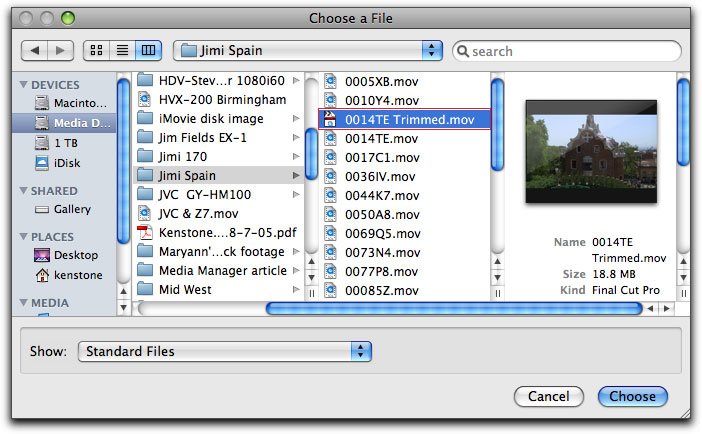
Task: Switch to column view mode
Action: (x=147, y=50)
